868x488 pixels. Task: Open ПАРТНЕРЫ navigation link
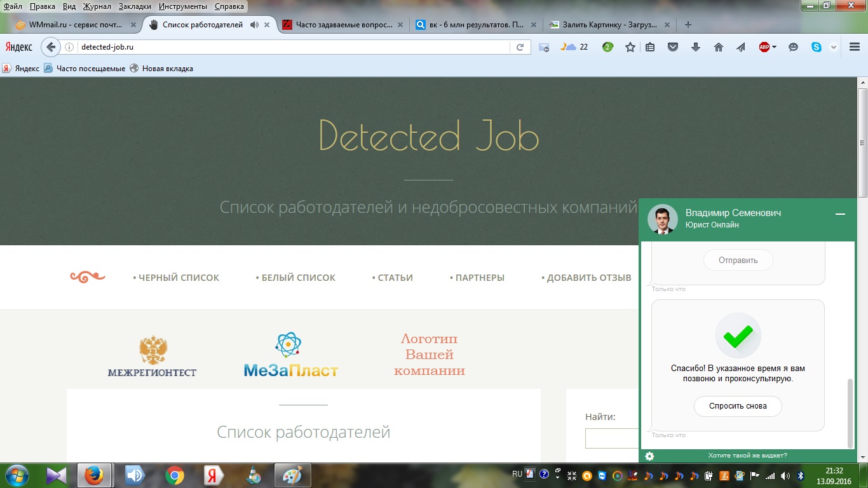pyautogui.click(x=477, y=278)
